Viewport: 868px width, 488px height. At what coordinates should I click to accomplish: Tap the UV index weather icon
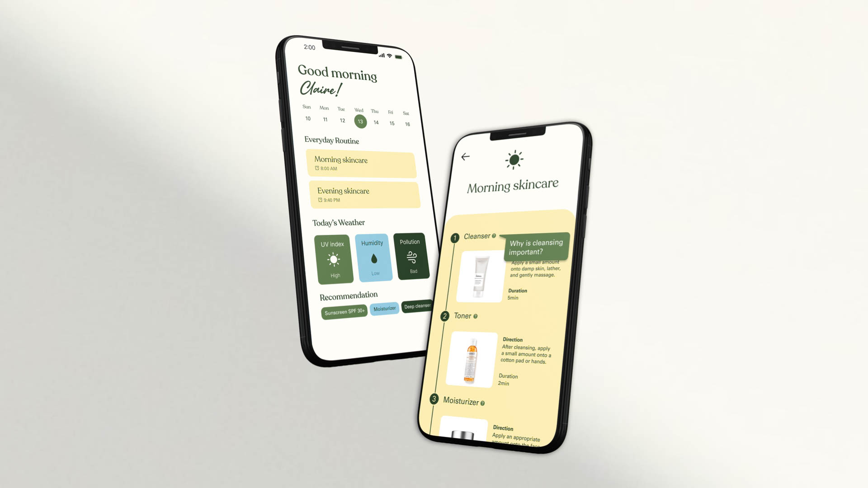pos(333,258)
